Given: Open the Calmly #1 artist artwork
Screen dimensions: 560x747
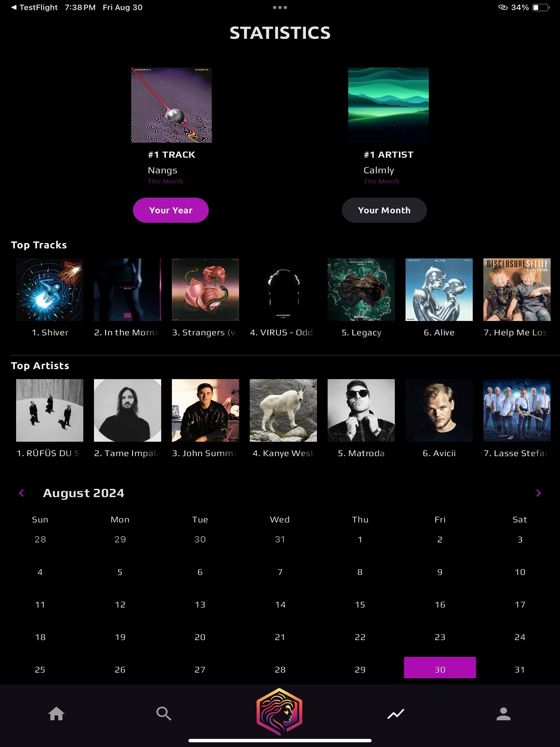Looking at the screenshot, I should pos(389,105).
